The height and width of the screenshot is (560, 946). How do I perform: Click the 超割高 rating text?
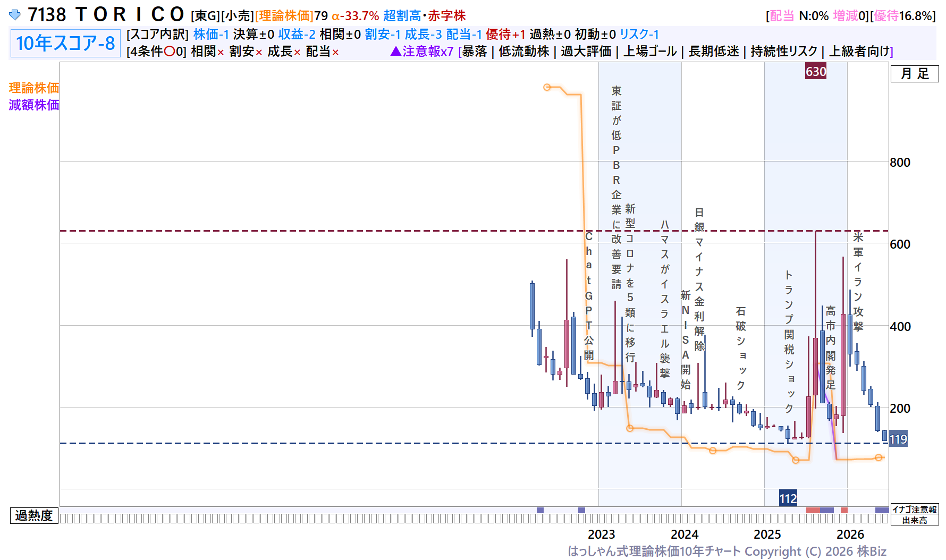[x=402, y=16]
